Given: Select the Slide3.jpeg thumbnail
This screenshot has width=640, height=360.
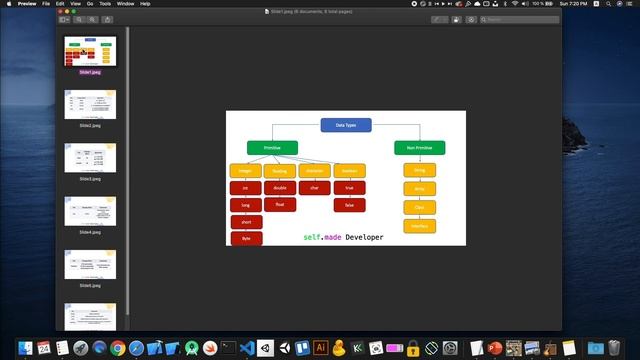Looking at the screenshot, I should [x=90, y=158].
